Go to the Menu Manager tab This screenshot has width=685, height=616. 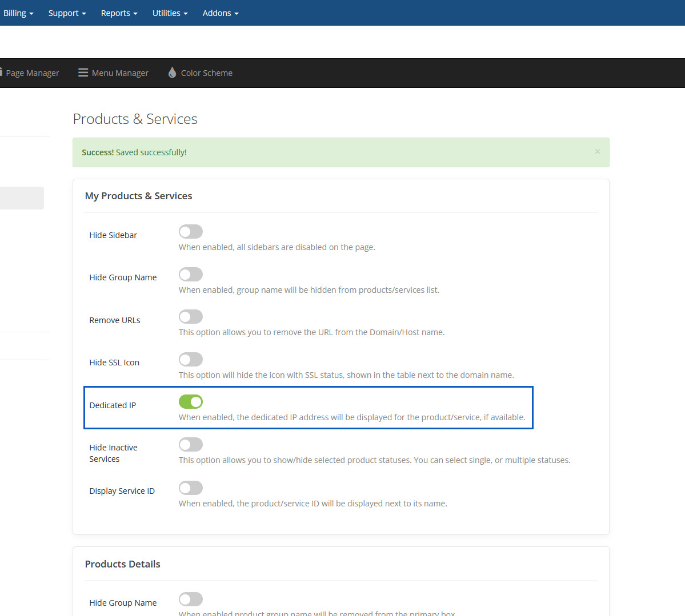[x=119, y=73]
